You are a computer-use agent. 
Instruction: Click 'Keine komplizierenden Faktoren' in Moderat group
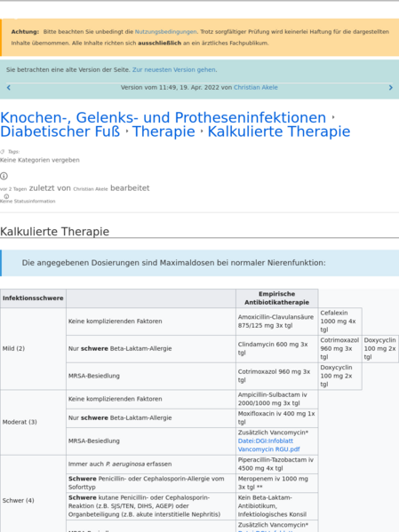(x=151, y=399)
